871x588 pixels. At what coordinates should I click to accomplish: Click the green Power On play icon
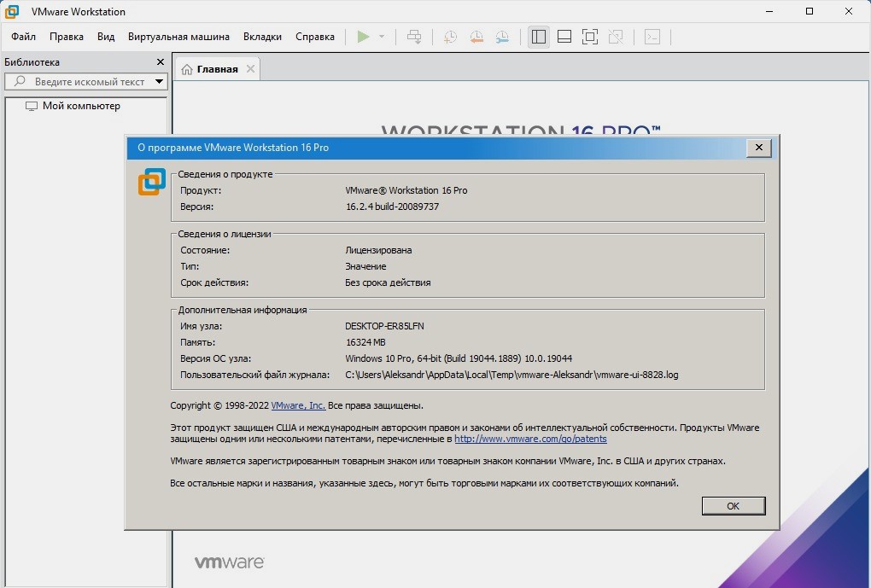pyautogui.click(x=363, y=38)
